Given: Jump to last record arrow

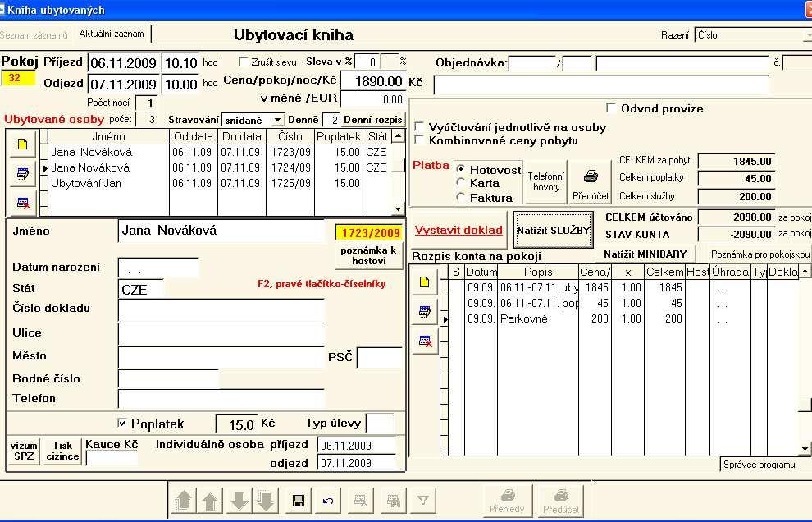Looking at the screenshot, I should pyautogui.click(x=266, y=501).
